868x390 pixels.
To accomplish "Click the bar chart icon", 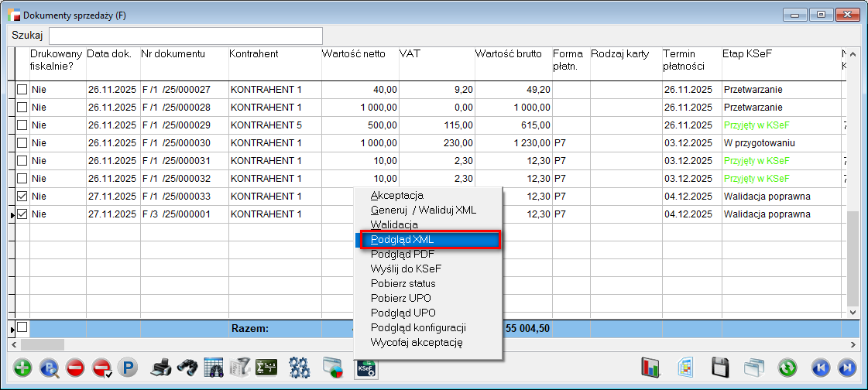I will click(x=650, y=368).
